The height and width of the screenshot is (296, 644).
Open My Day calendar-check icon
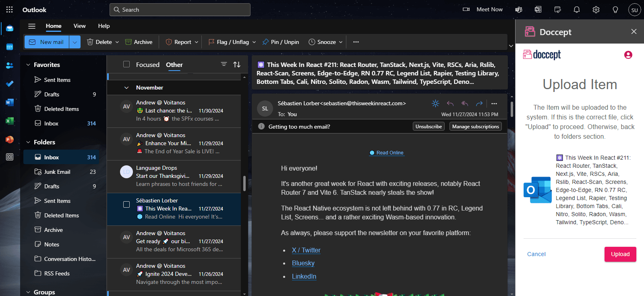557,10
